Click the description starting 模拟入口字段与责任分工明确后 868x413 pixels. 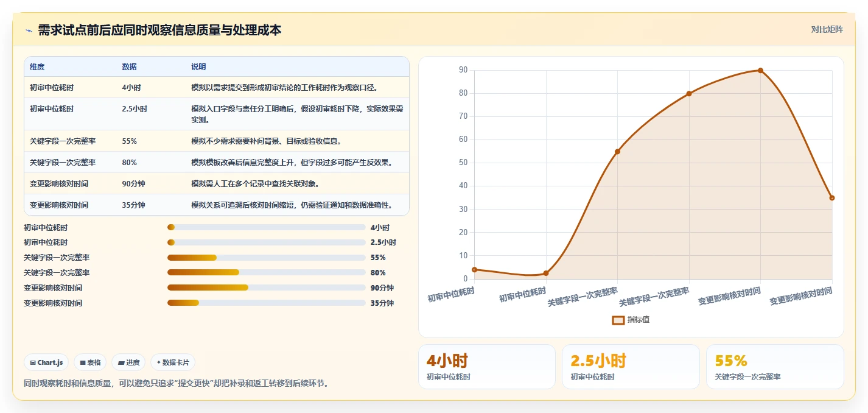coord(297,115)
